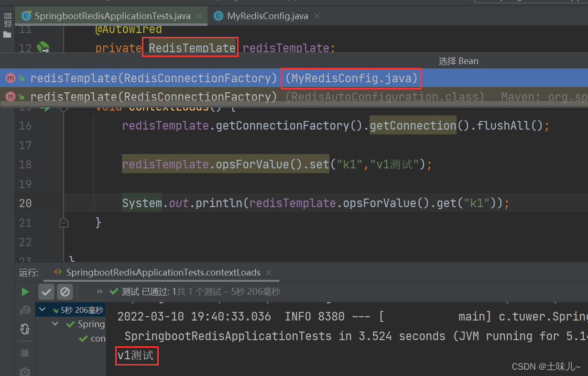Click the toggle auto-test rerun icon
Image resolution: width=588 pixels, height=376 pixels.
click(25, 329)
